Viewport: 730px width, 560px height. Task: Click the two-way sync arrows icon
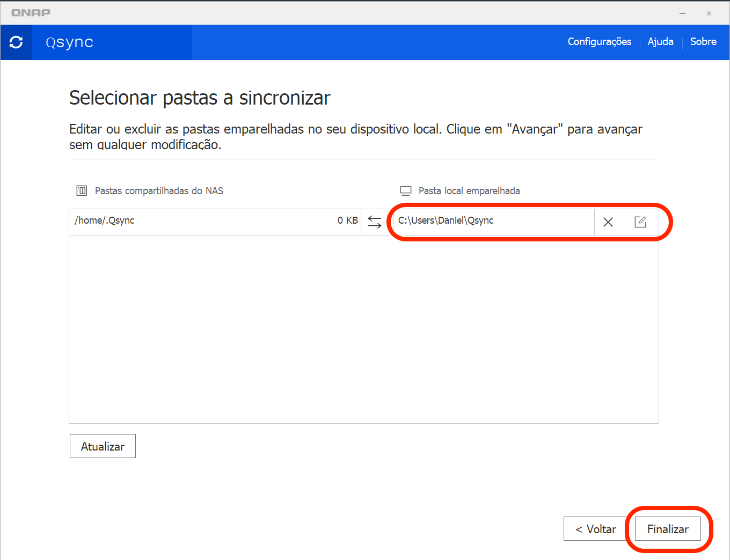(x=375, y=222)
